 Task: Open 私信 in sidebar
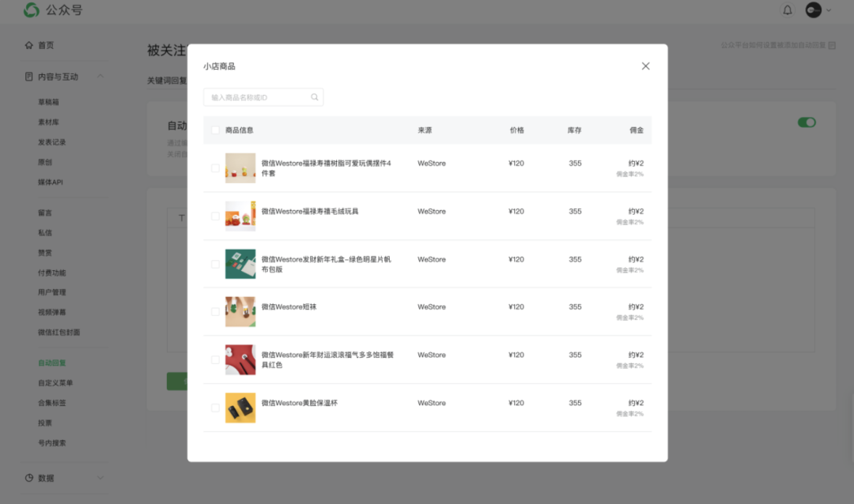coord(44,232)
